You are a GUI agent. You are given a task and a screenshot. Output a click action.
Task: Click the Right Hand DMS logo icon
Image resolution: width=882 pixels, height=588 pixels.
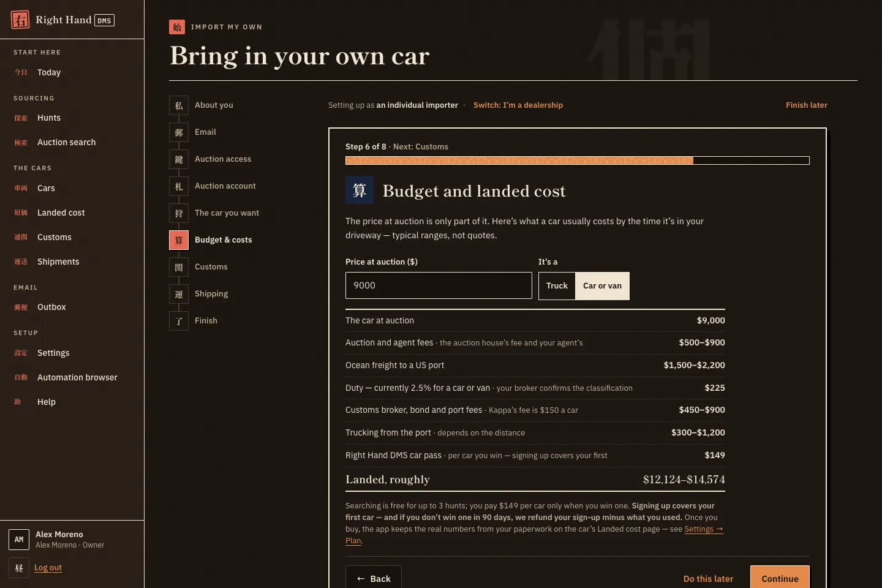(x=20, y=20)
